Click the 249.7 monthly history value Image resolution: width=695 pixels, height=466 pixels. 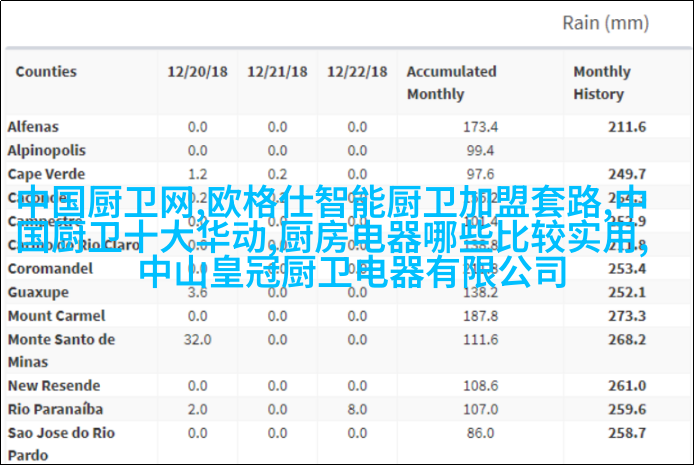(x=627, y=174)
